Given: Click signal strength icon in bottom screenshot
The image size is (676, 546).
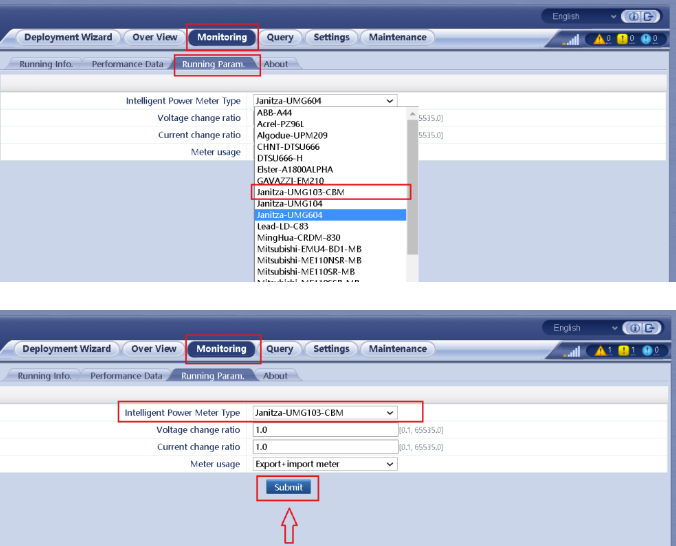Looking at the screenshot, I should point(572,351).
